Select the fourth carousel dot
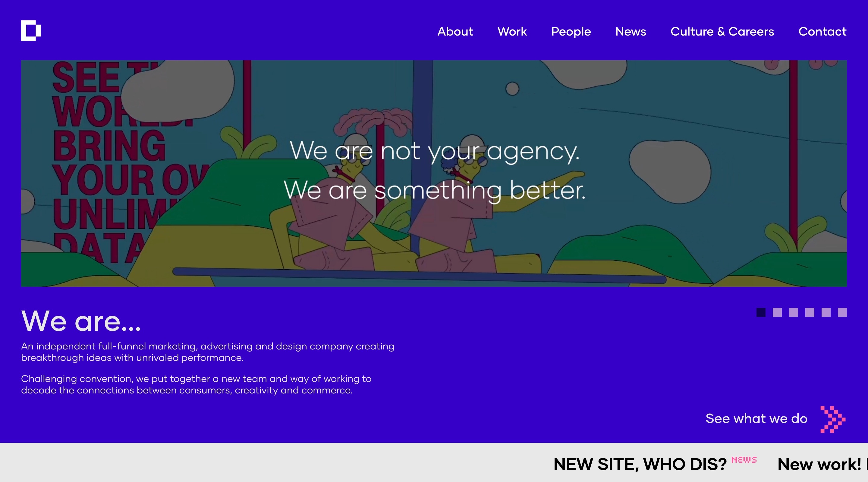The width and height of the screenshot is (868, 482). [x=810, y=312]
